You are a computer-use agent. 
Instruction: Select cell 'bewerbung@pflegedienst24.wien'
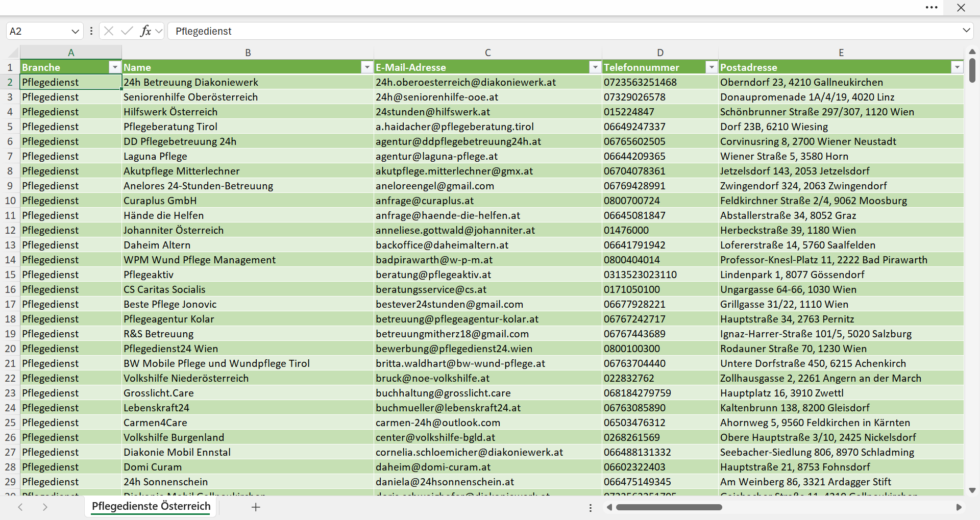coord(488,349)
